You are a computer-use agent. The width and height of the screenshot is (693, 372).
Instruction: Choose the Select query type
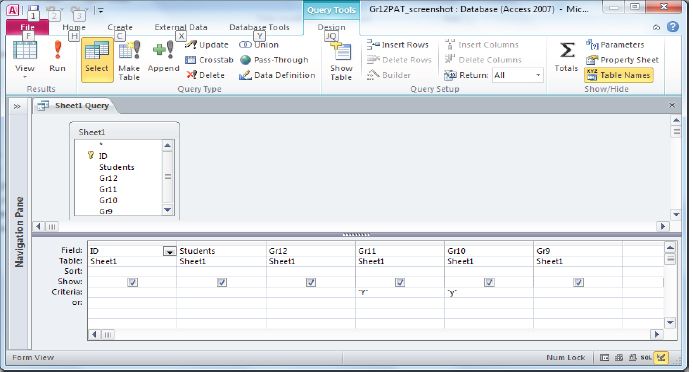(x=97, y=60)
